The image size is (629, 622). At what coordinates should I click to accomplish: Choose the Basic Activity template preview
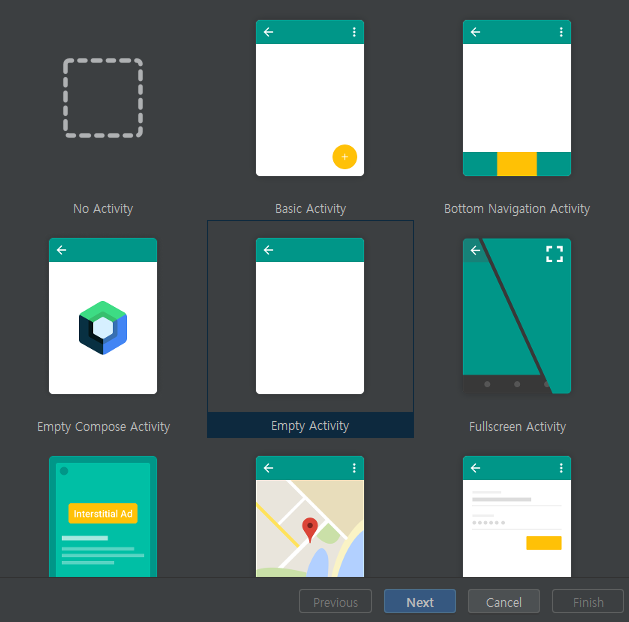pyautogui.click(x=310, y=98)
